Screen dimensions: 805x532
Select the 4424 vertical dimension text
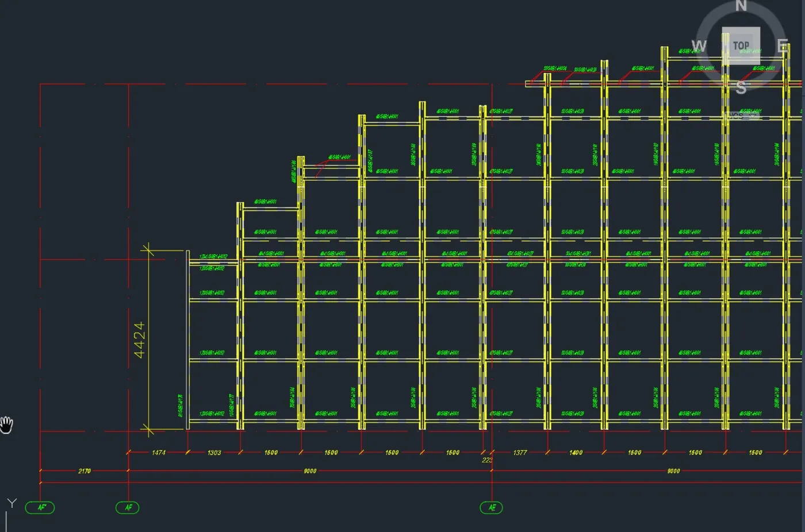(139, 340)
